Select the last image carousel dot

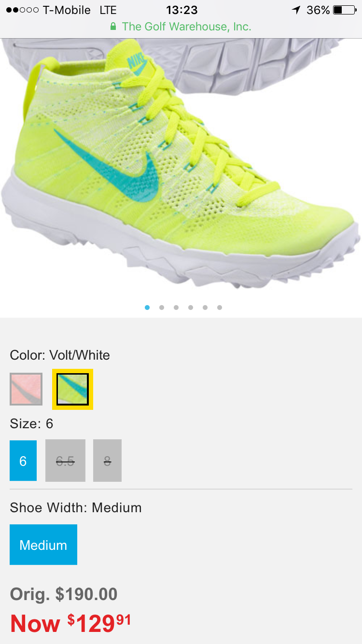220,308
